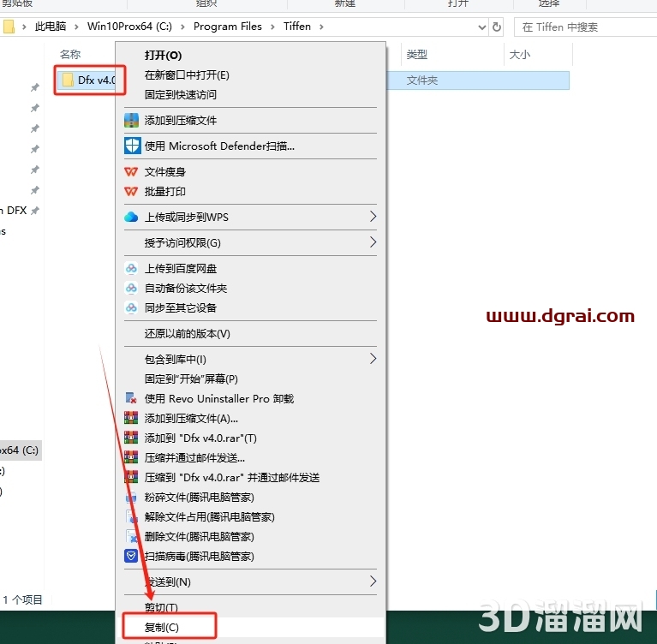Click the WinRAR icon for 添加到 "Dfx v4.0.rar"(T)
The height and width of the screenshot is (644, 657).
click(x=131, y=438)
